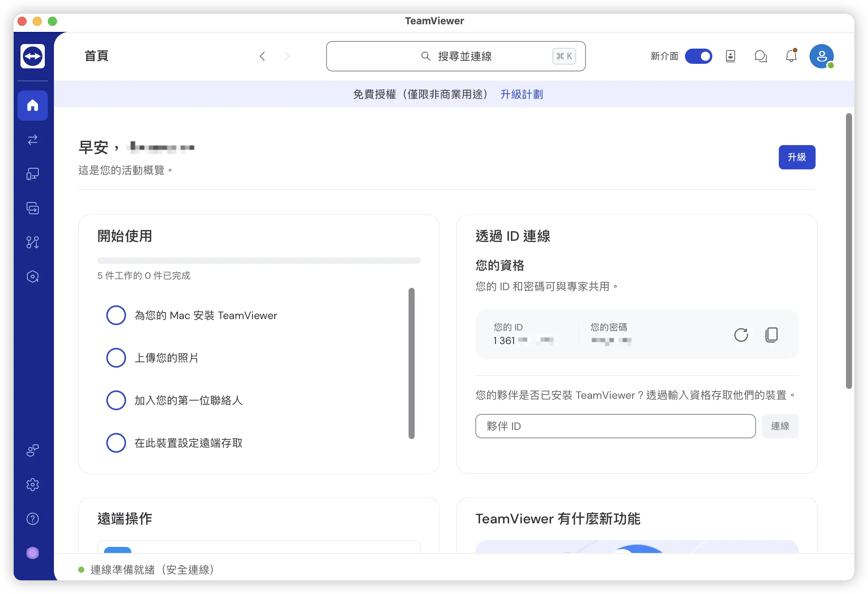Open the 升級計劃 link

tap(522, 94)
